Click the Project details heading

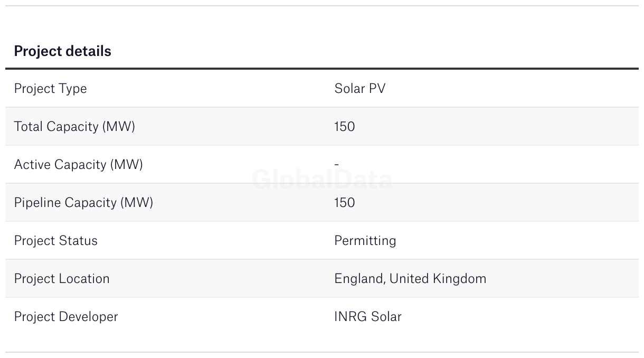coord(62,51)
